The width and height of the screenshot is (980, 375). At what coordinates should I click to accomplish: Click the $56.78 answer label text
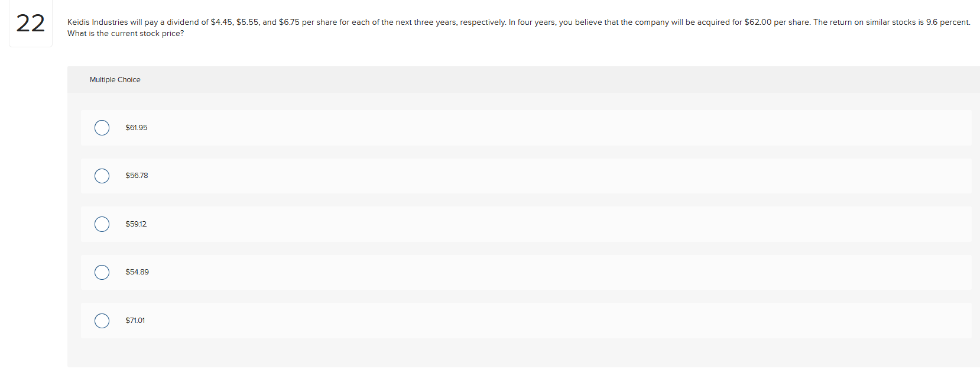[136, 176]
